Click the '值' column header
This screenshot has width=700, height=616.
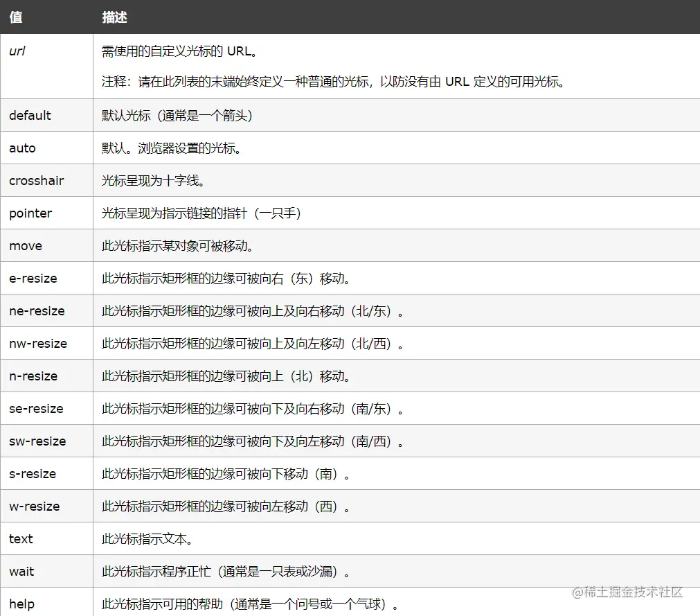(x=46, y=17)
